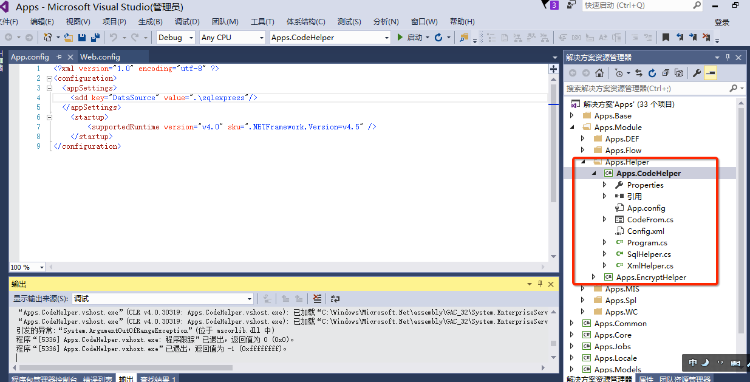Expand the Apps.DEF folder node
750x382 pixels.
[x=583, y=139]
